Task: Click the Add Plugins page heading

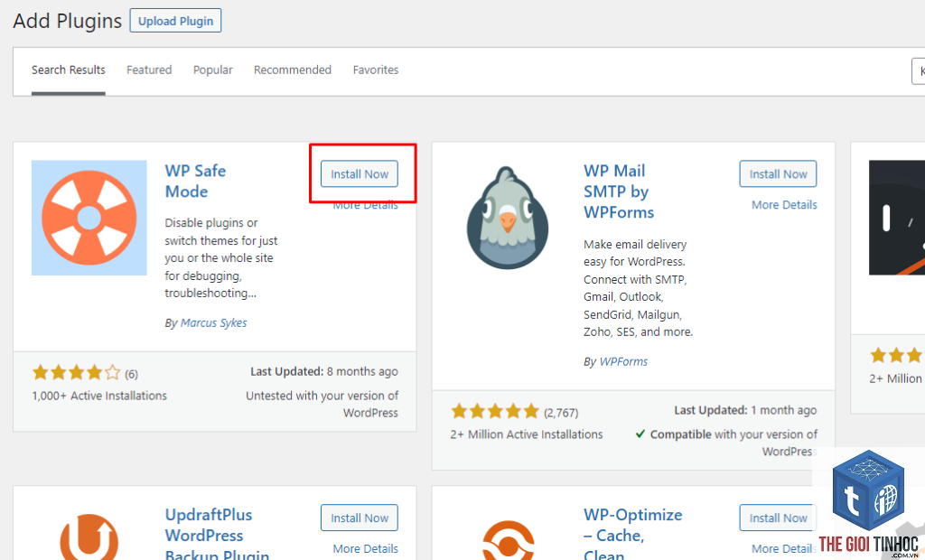Action: pos(67,21)
